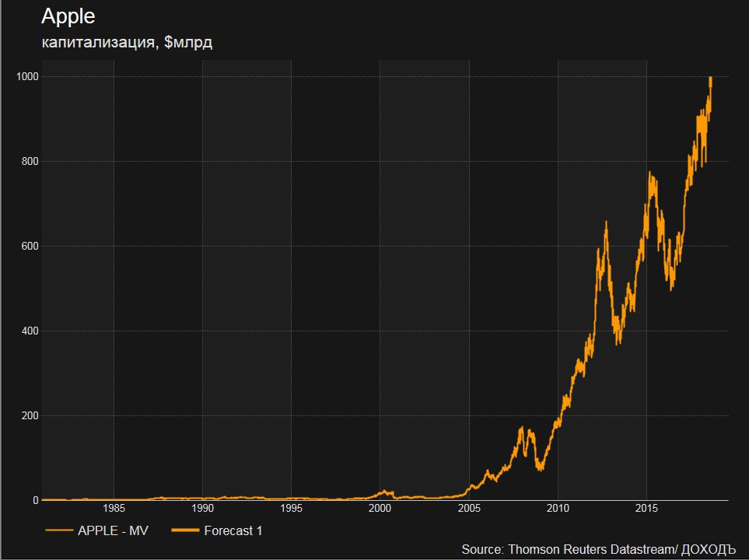The width and height of the screenshot is (749, 560).
Task: Click the x-axis label "2000"
Action: click(x=380, y=509)
